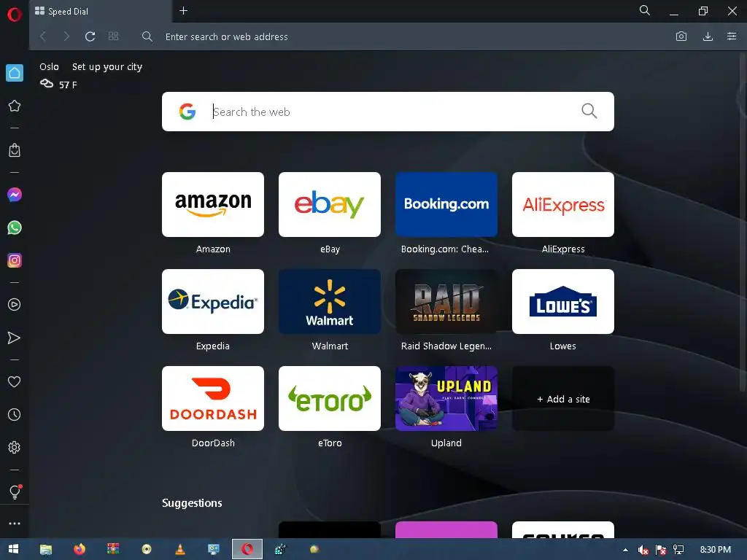Screen dimensions: 747x560
Task: Click Set up your city link
Action: click(107, 66)
